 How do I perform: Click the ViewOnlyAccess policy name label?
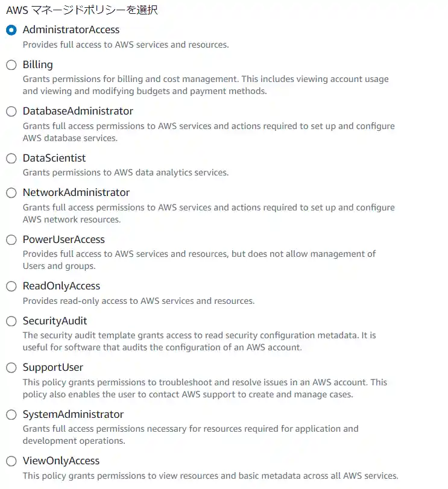(x=61, y=461)
